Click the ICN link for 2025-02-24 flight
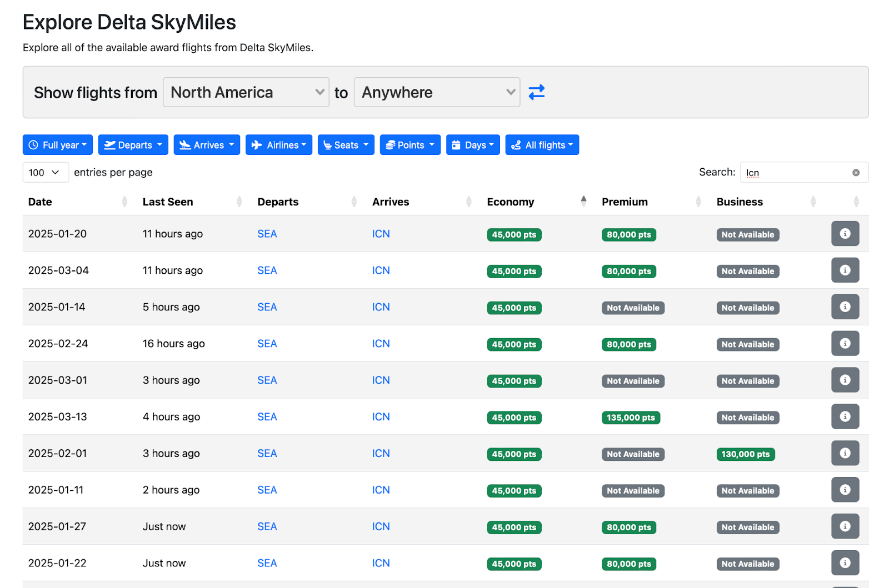Image resolution: width=889 pixels, height=588 pixels. 381,344
